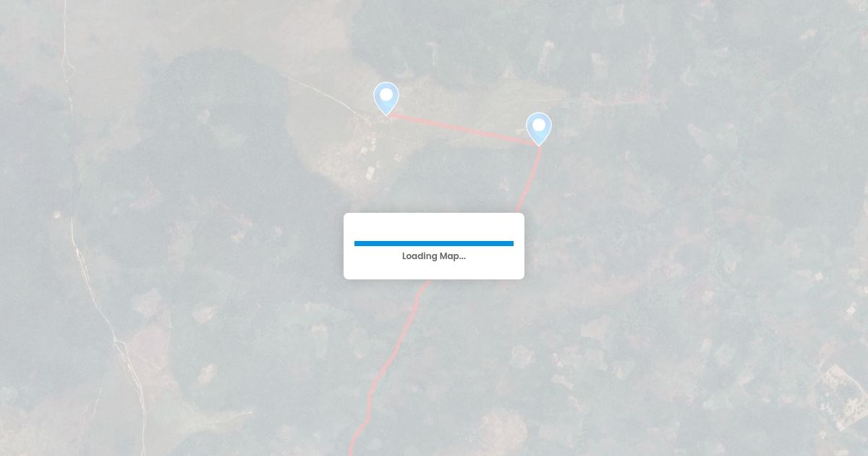Click the blue loading progress bar
868x456 pixels.
click(434, 244)
